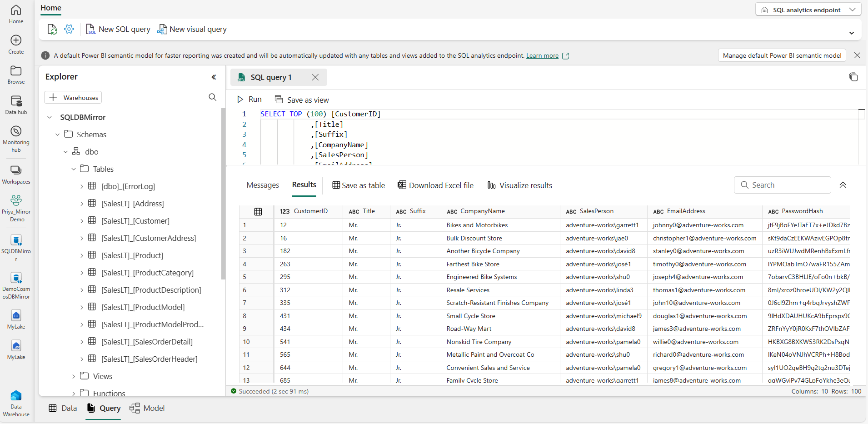868x424 pixels.
Task: Open Monitoring hub
Action: [16, 139]
